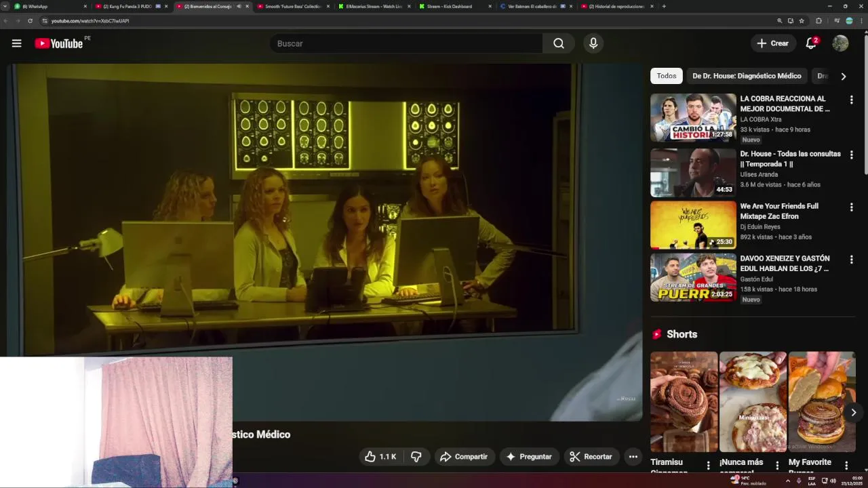Image resolution: width=868 pixels, height=488 pixels.
Task: Open the Crear create menu
Action: point(773,43)
